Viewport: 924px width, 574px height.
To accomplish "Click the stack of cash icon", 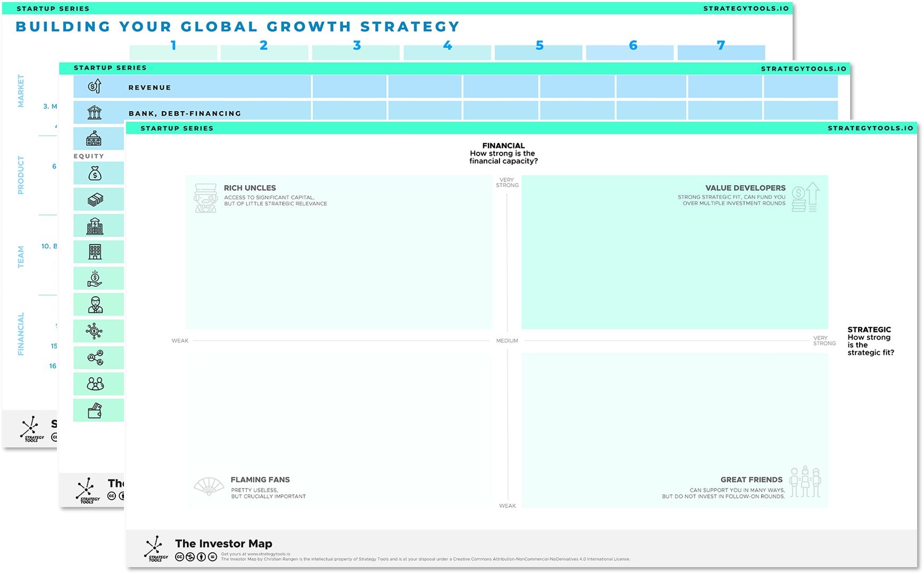I will [x=95, y=199].
